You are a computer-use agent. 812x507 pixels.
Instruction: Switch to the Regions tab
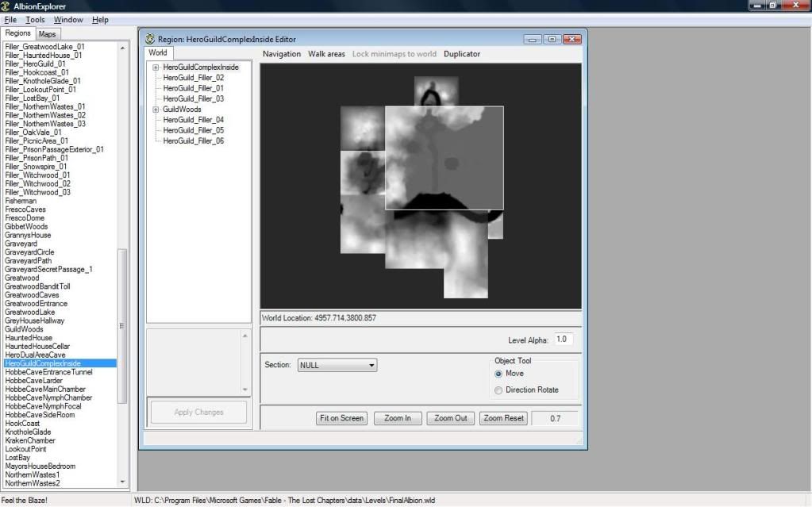point(18,33)
